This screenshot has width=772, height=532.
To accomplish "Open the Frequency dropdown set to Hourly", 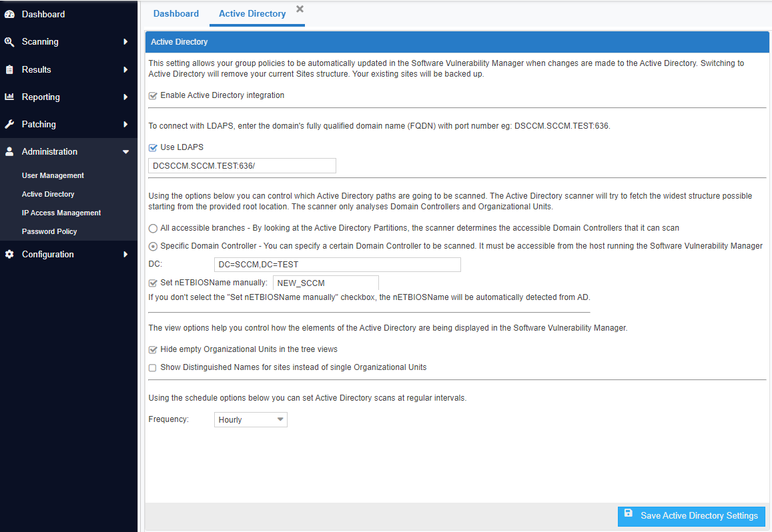I will pos(250,420).
